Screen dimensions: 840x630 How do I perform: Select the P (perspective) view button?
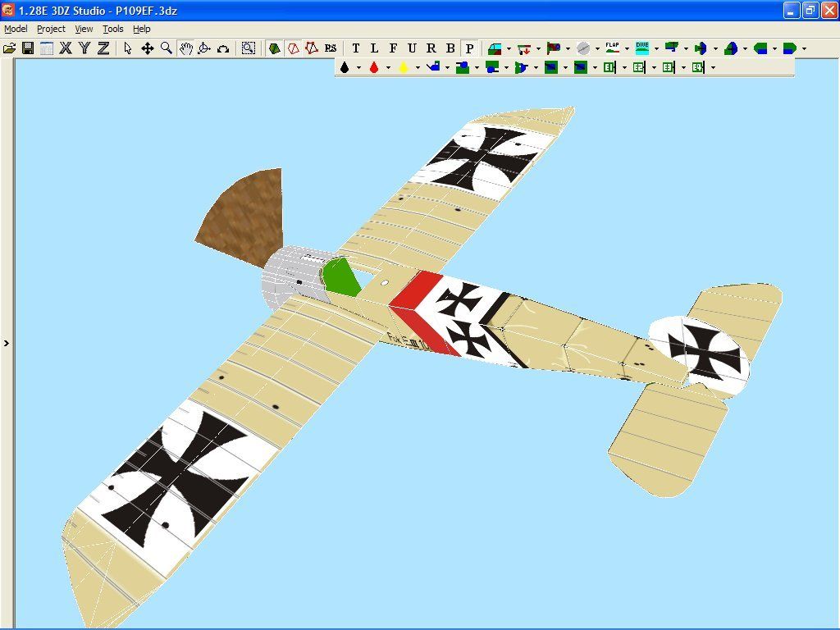pyautogui.click(x=470, y=48)
